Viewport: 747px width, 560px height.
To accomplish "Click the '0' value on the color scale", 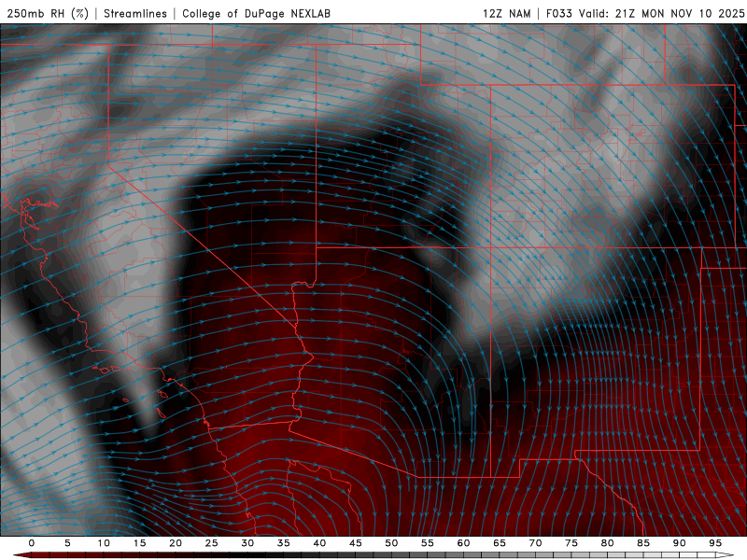I will 32,543.
